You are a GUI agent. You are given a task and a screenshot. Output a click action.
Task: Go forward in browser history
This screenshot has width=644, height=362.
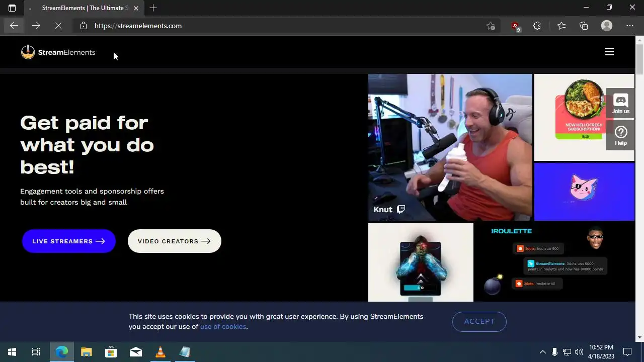point(36,26)
